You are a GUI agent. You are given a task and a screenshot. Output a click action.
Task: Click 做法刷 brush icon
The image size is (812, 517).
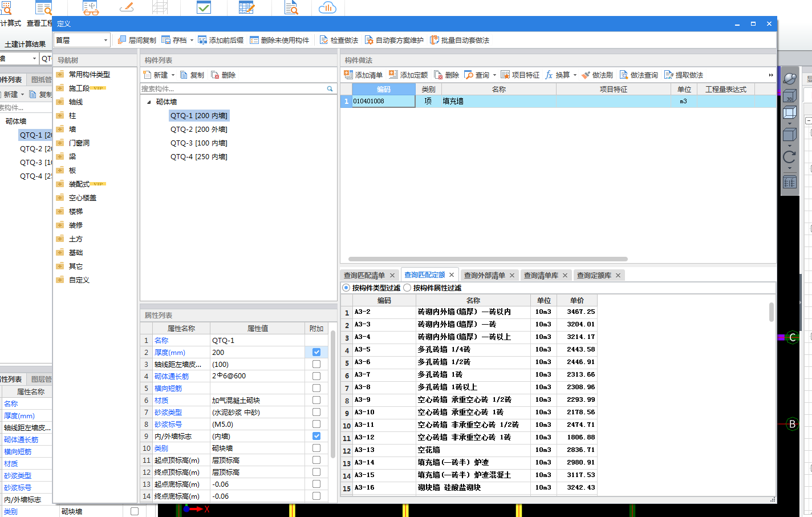pos(586,75)
